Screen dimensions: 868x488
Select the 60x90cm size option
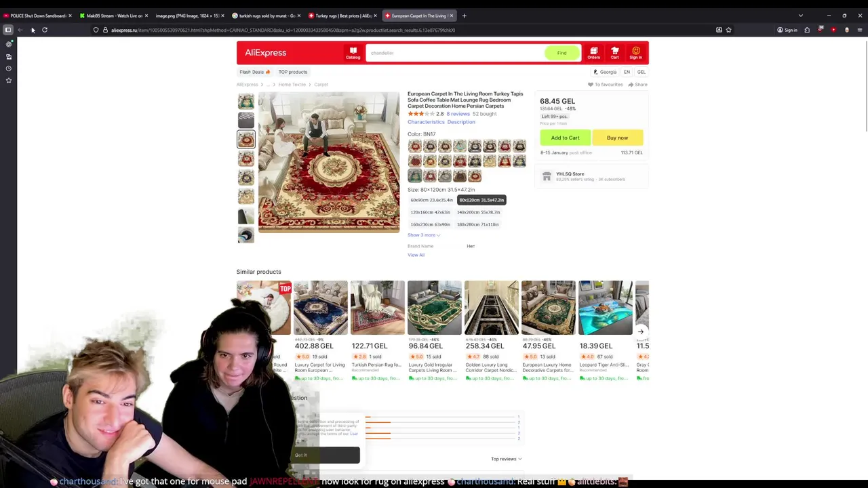point(431,200)
